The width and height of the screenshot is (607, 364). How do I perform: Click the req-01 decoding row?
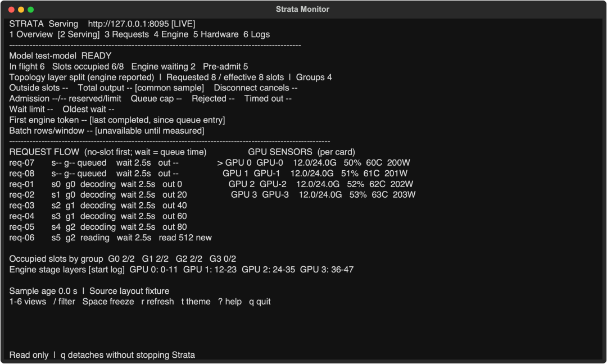(x=96, y=184)
